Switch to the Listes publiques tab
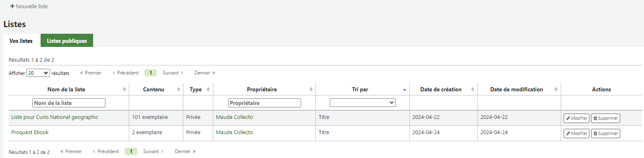The image size is (644, 158). (x=67, y=41)
